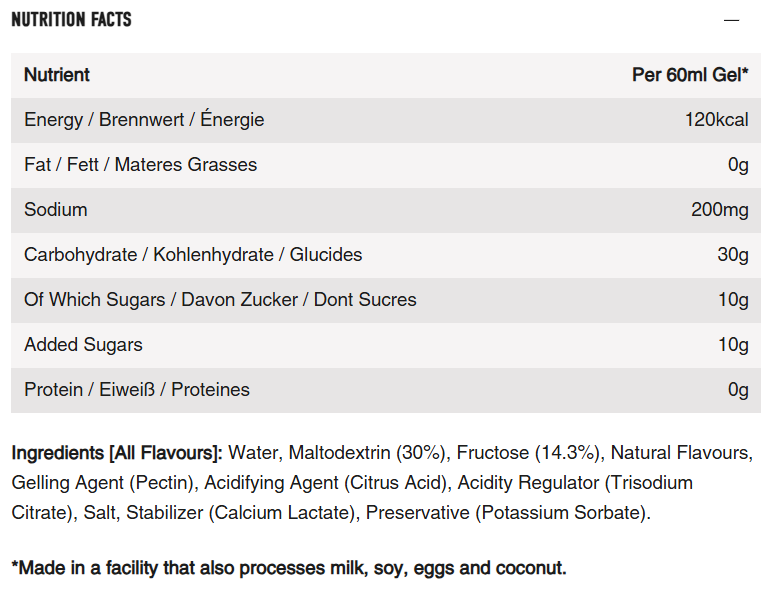Collapse the Nutrition Facts section minus icon
This screenshot has height=596, width=776.
coord(731,20)
